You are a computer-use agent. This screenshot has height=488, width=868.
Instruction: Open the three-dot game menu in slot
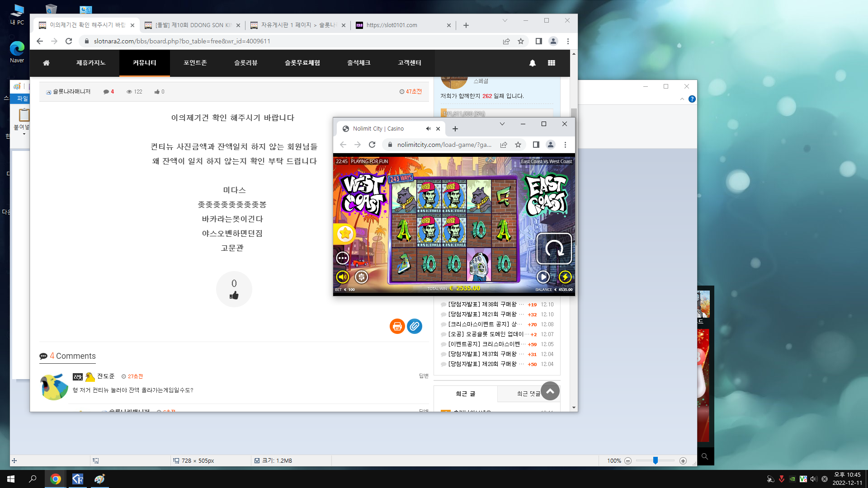click(343, 258)
